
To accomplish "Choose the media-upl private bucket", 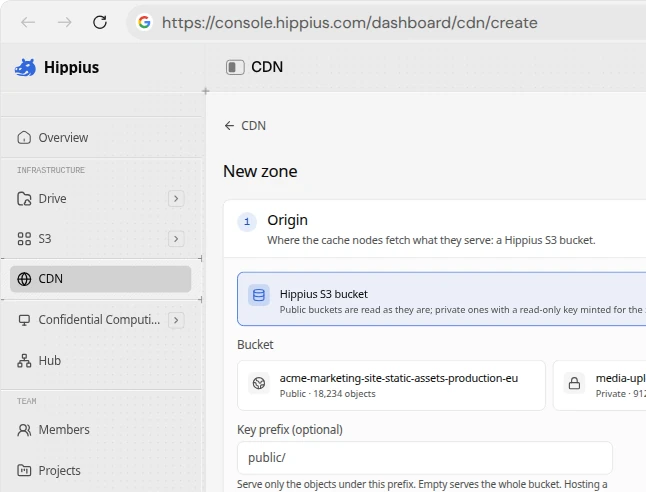I will coord(599,385).
